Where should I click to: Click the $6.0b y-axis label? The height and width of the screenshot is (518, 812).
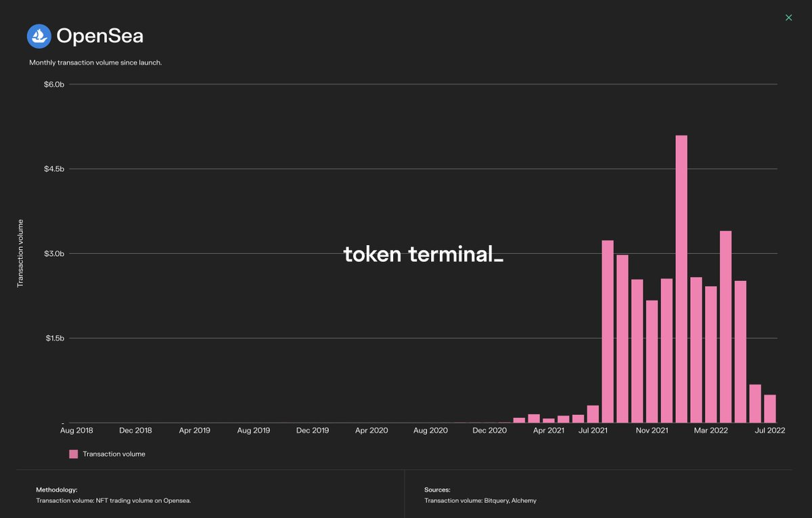coord(54,85)
